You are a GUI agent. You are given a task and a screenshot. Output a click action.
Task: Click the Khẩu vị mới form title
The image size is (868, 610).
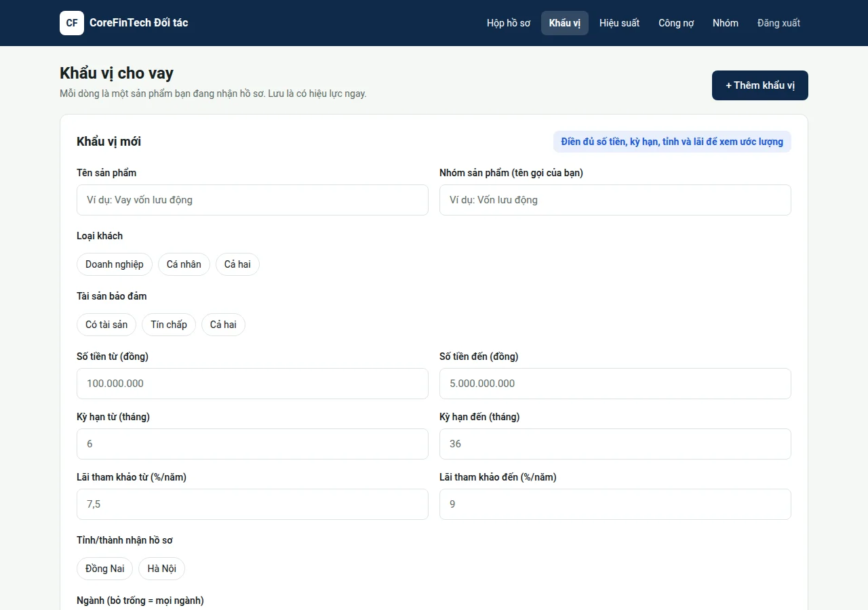point(109,142)
